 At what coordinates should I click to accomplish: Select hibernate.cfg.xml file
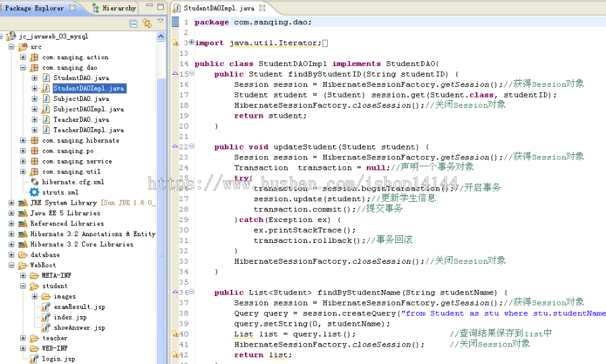pyautogui.click(x=73, y=182)
